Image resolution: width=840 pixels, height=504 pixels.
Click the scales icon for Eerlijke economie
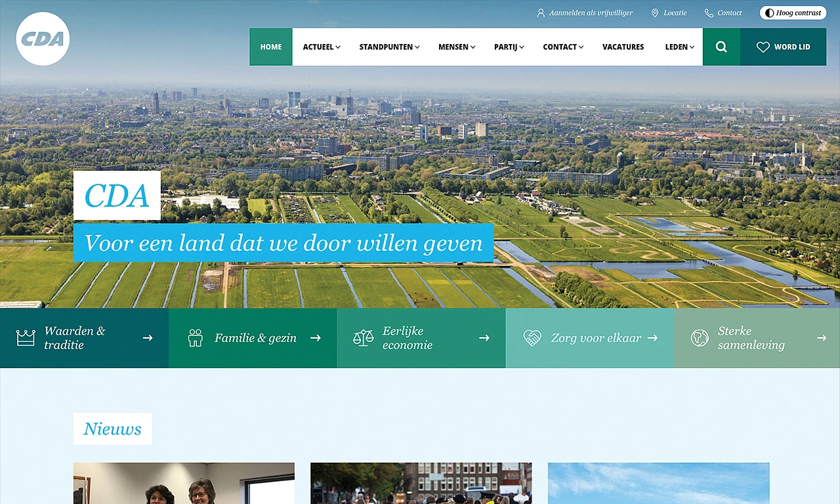[363, 338]
